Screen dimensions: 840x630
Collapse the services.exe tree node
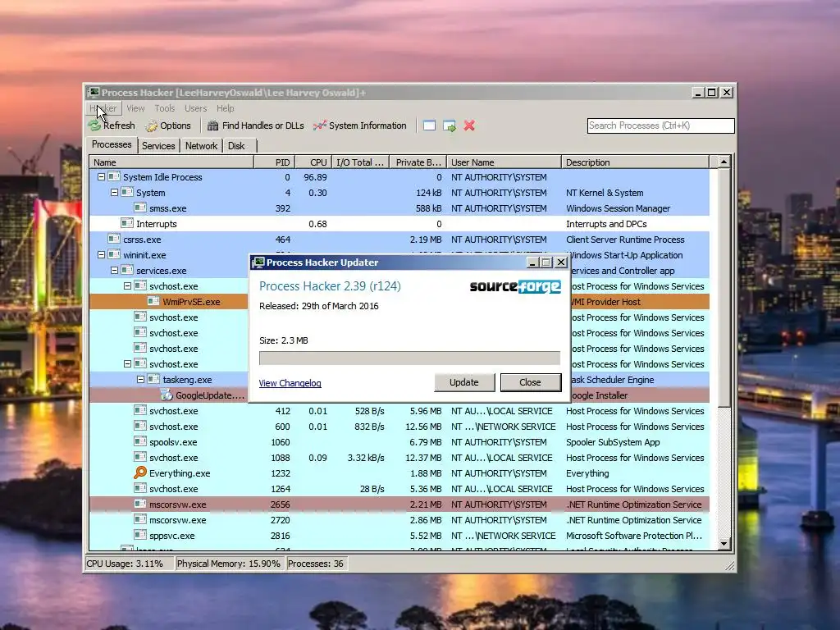[114, 271]
